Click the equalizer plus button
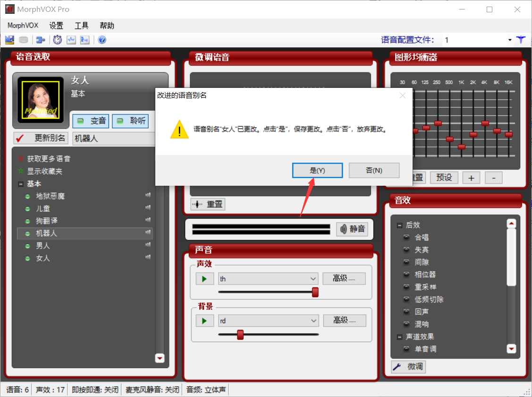The height and width of the screenshot is (397, 532). (471, 178)
